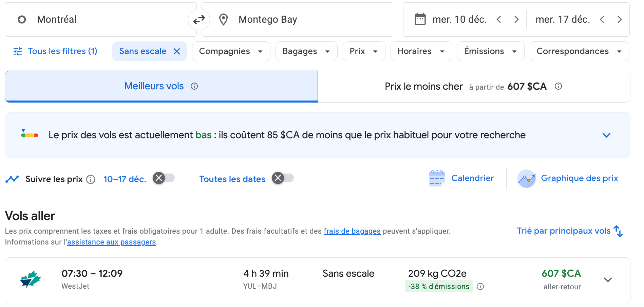Remove the Sans escale filter
Image resolution: width=644 pixels, height=307 pixels.
pyautogui.click(x=177, y=51)
